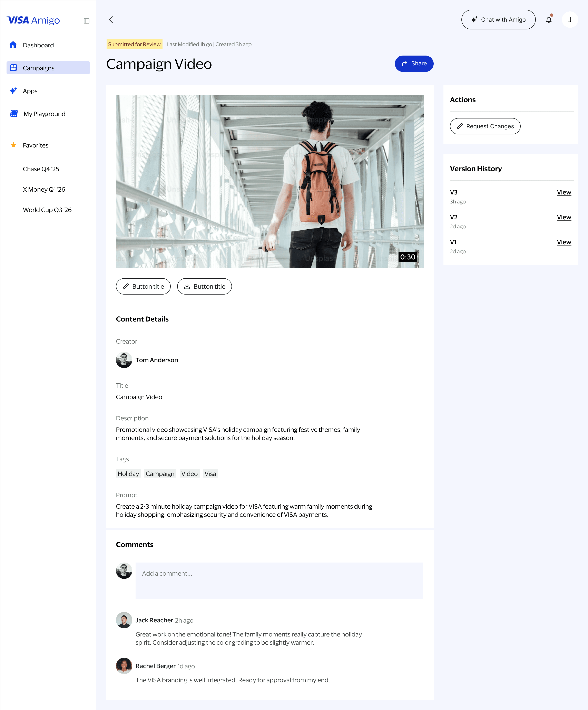
Task: Focus the Add a comment field
Action: pos(279,581)
